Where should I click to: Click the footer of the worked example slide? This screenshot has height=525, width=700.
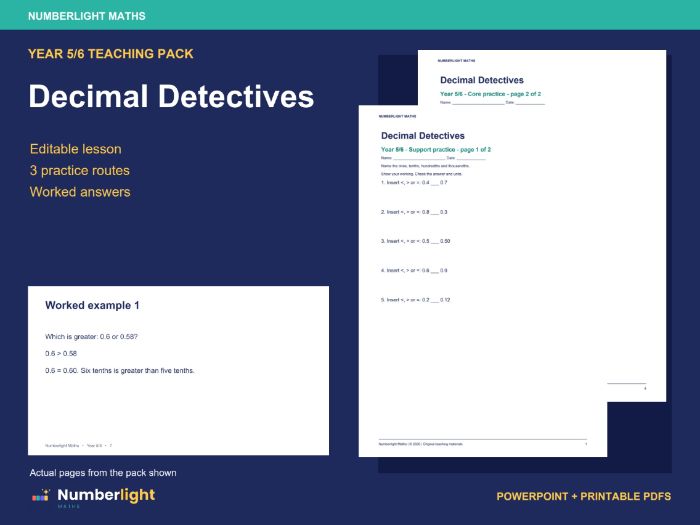78,446
